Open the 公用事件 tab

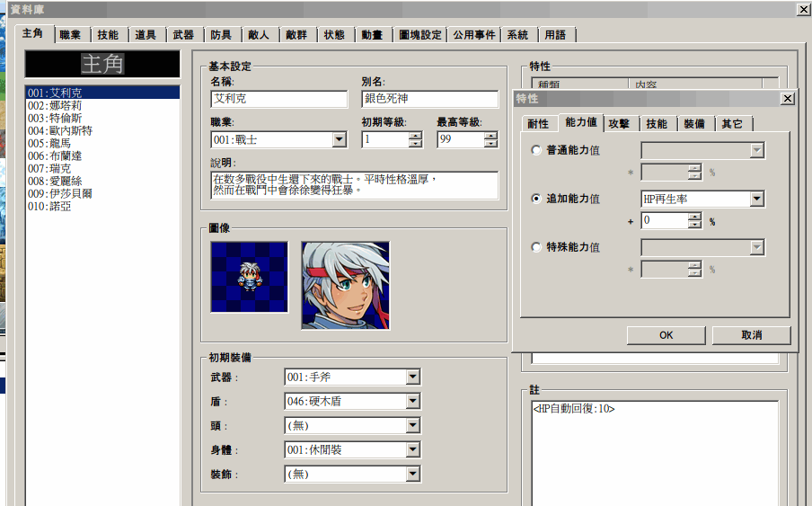pyautogui.click(x=474, y=35)
